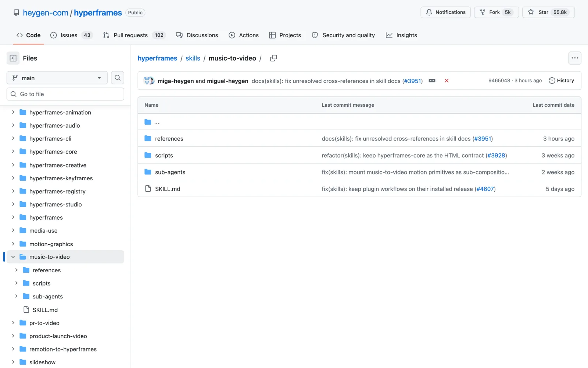Select media-use folder in the tree
Viewport: 588px width, 368px height.
tap(43, 231)
